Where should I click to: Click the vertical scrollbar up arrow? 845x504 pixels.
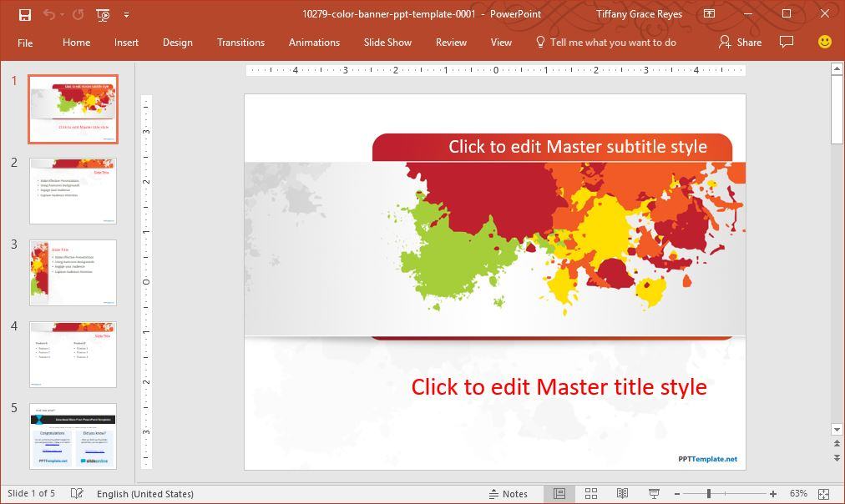pos(837,68)
